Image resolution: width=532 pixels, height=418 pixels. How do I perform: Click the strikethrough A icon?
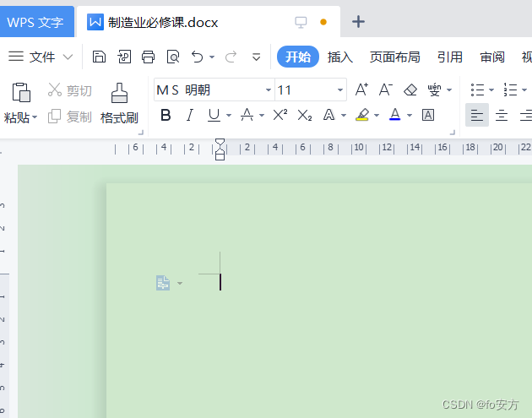click(247, 115)
